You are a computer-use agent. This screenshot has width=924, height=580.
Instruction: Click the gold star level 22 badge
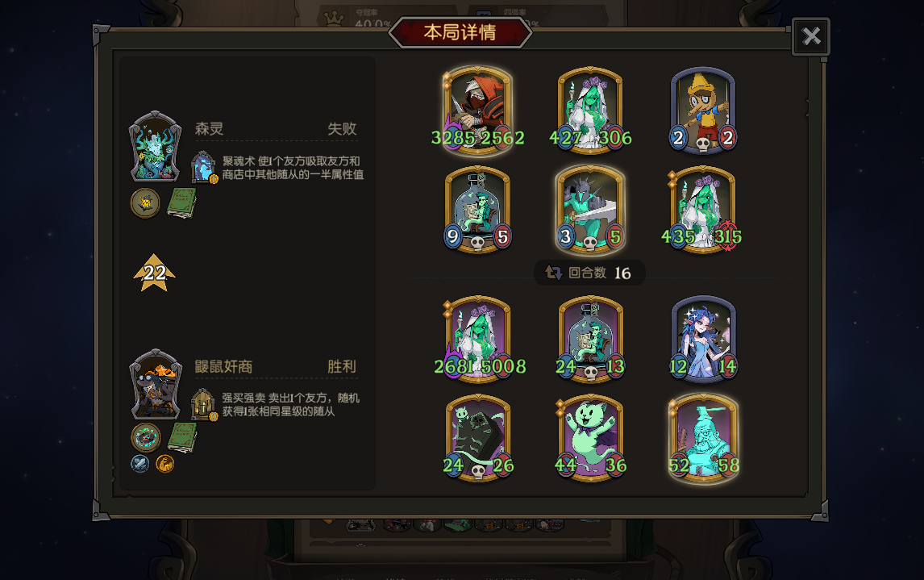[154, 273]
